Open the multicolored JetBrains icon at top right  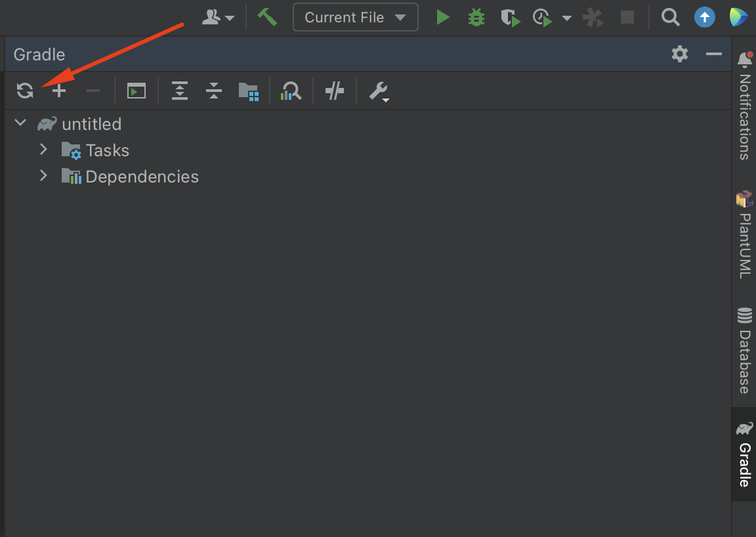pos(738,17)
